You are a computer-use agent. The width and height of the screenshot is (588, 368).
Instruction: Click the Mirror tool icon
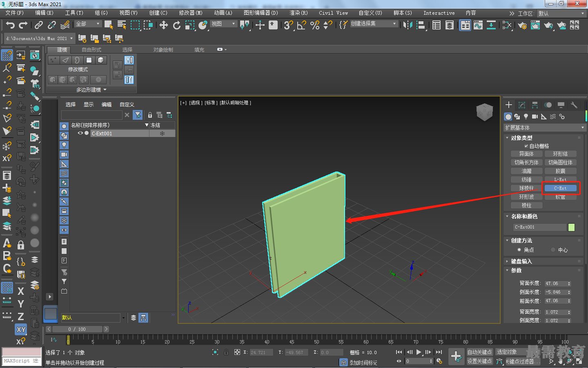[408, 25]
